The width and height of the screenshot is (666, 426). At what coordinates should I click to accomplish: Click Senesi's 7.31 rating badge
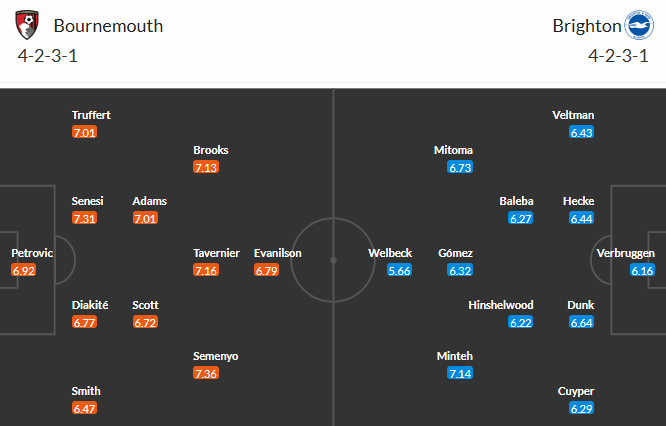pyautogui.click(x=85, y=218)
